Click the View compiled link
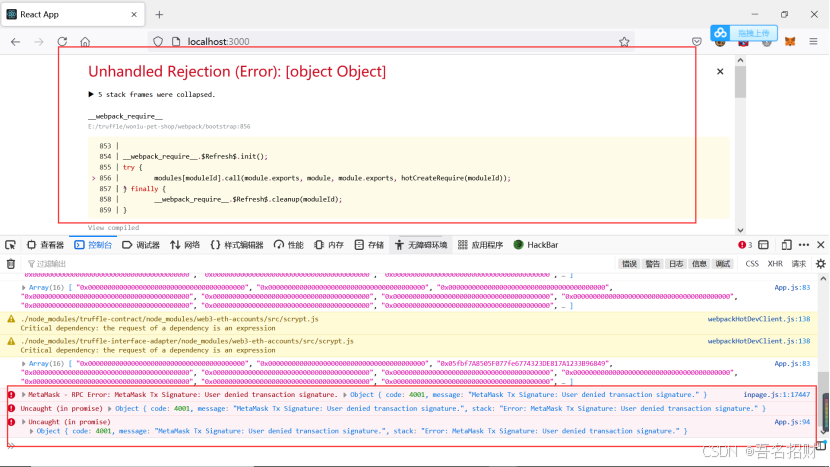 click(x=113, y=228)
